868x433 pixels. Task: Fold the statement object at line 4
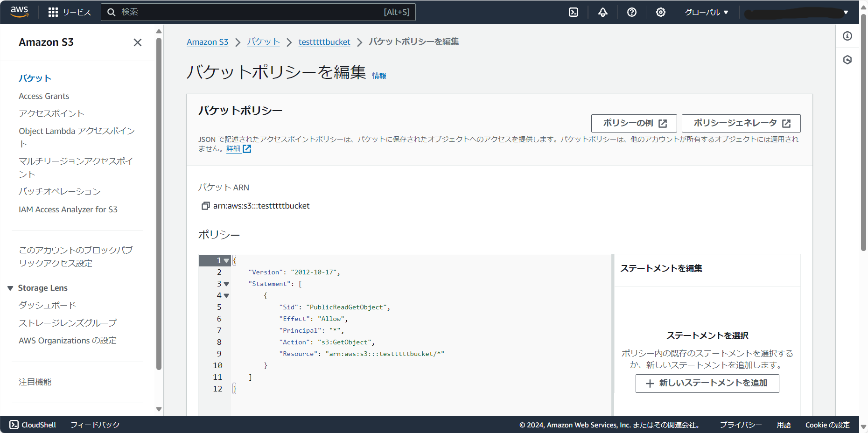(226, 296)
